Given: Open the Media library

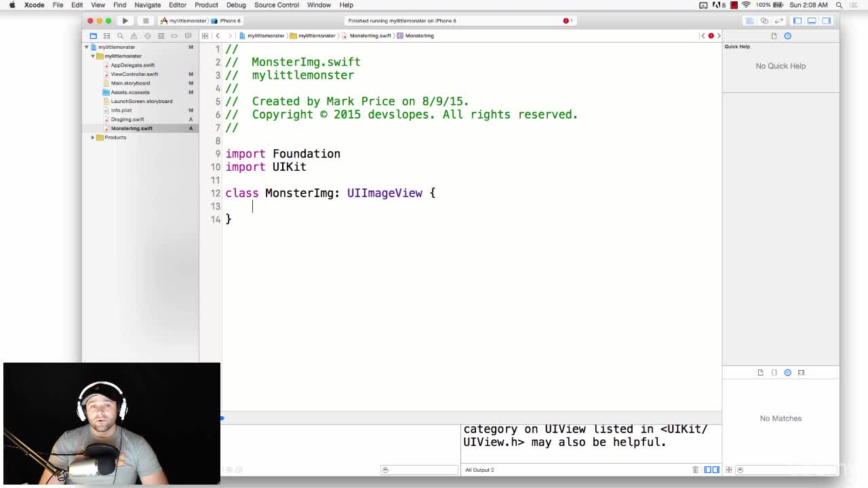Looking at the screenshot, I should [801, 372].
